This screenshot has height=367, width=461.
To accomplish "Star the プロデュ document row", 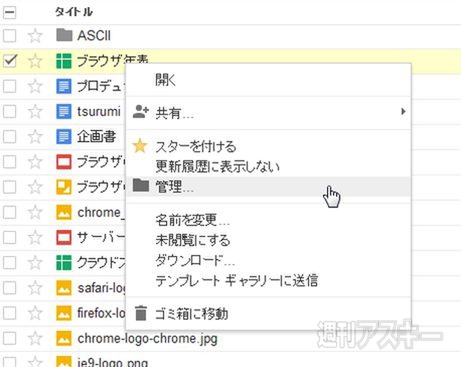I will pyautogui.click(x=35, y=86).
